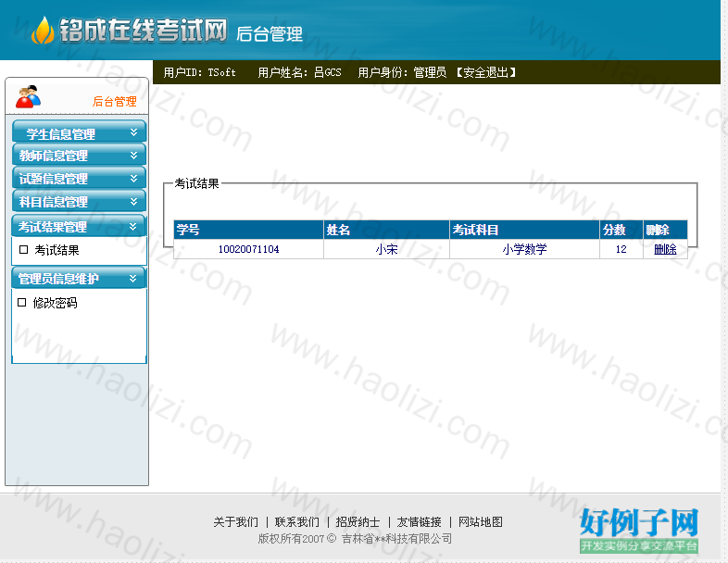Click the small square icon beside 考试结果
728x563 pixels.
click(24, 250)
